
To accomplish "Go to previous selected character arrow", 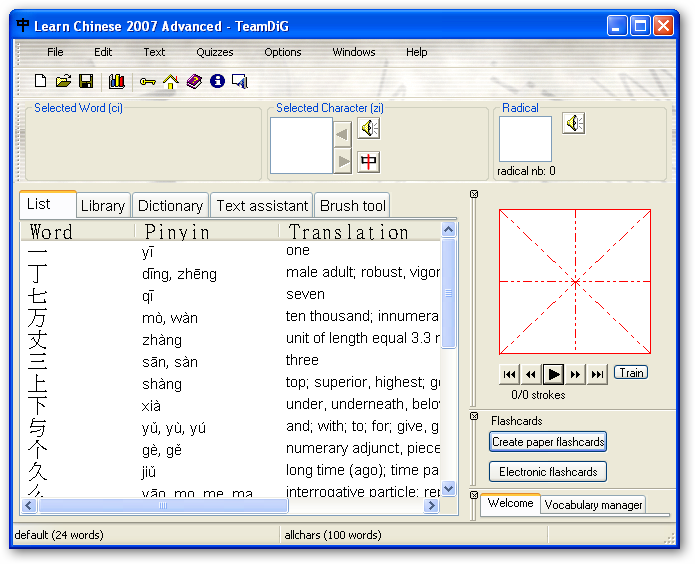I will 342,133.
